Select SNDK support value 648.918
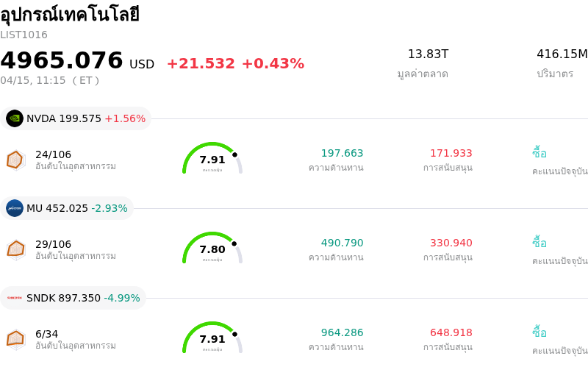Viewport: 588px width, 367px height. click(451, 332)
